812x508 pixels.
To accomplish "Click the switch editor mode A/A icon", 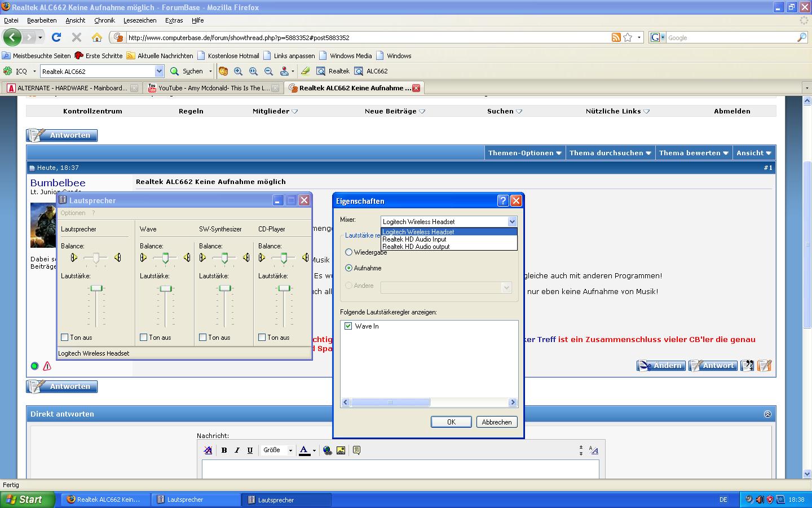I will (x=593, y=450).
